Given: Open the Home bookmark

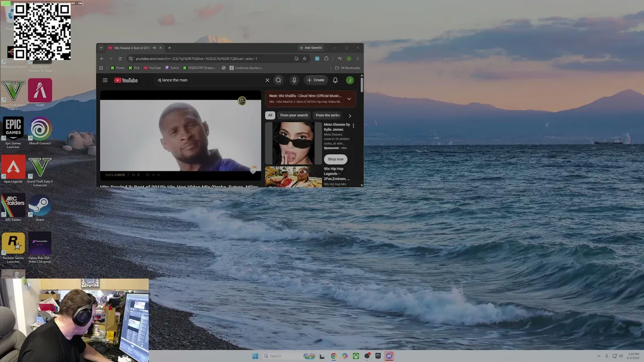Looking at the screenshot, I should [117, 68].
